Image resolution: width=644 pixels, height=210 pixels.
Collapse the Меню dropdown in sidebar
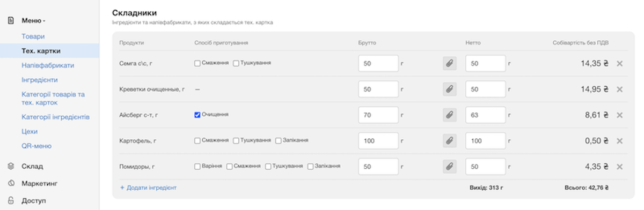[x=33, y=20]
